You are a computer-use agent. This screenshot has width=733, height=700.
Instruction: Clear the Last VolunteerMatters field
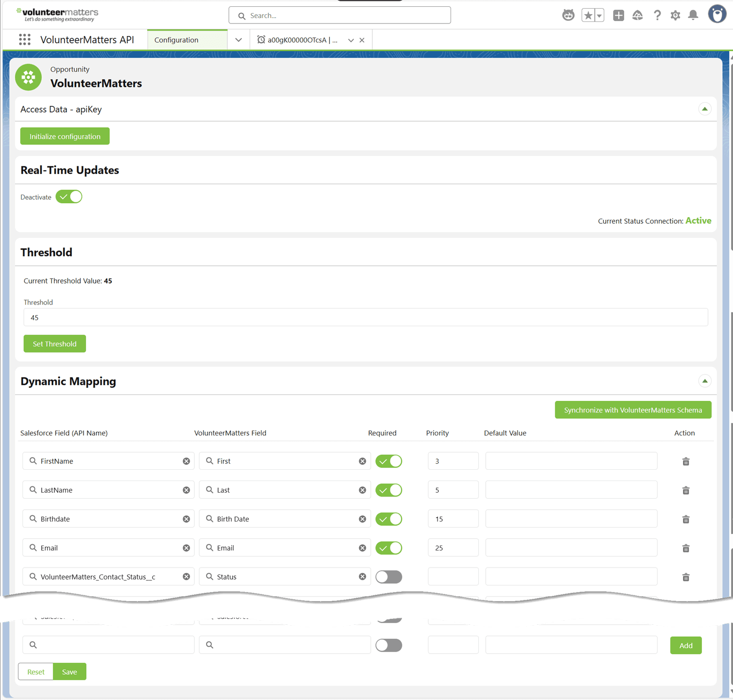coord(362,490)
